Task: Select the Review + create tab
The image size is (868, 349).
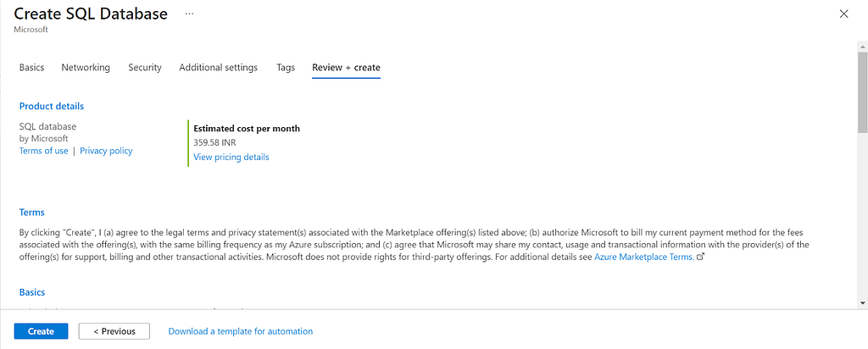Action: [346, 68]
